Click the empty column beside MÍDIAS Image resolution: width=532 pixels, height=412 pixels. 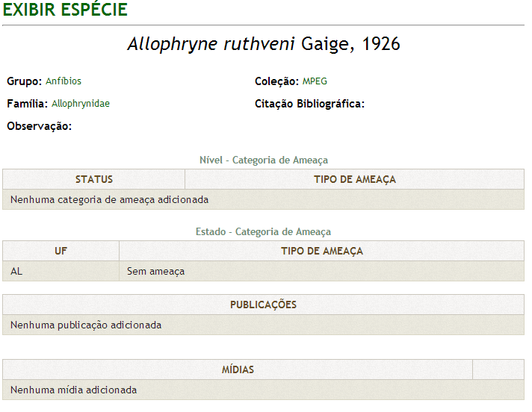click(498, 369)
